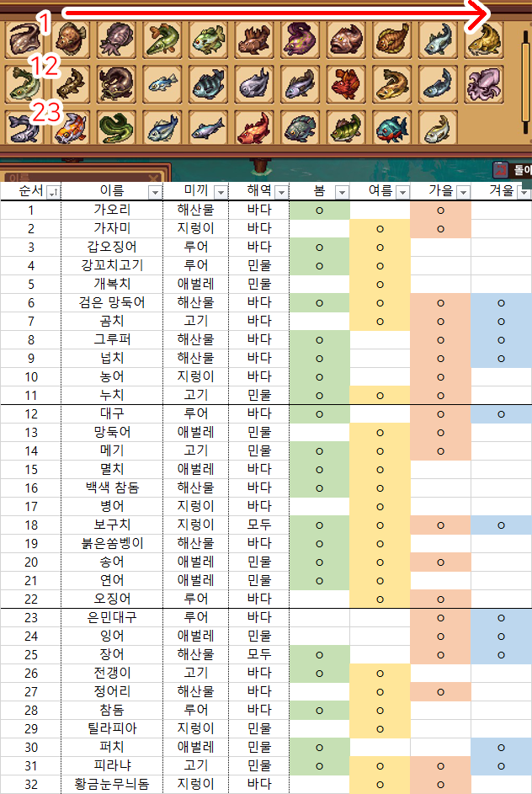Image resolution: width=532 pixels, height=794 pixels.
Task: Select the '모두' area cell in 보구치 row
Action: click(x=258, y=525)
